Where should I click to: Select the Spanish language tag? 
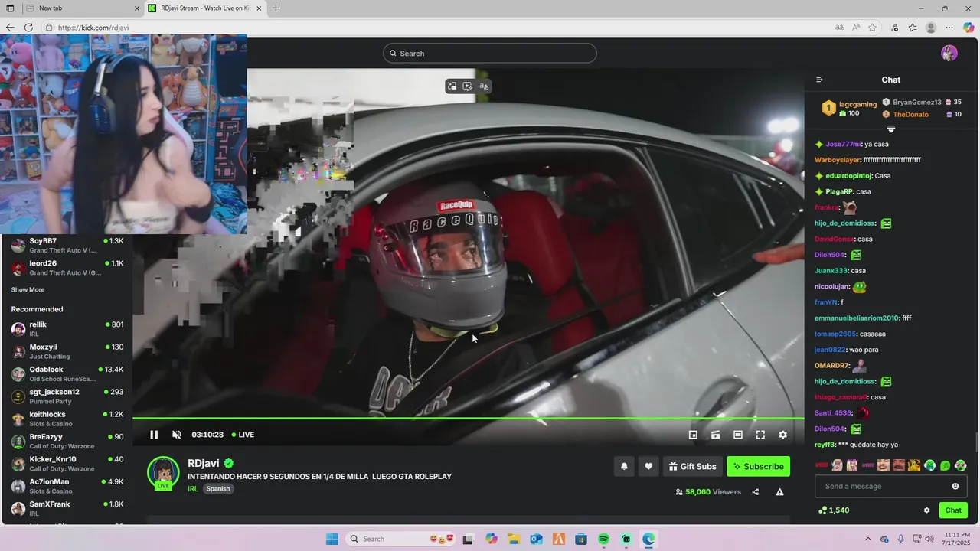[x=218, y=488]
